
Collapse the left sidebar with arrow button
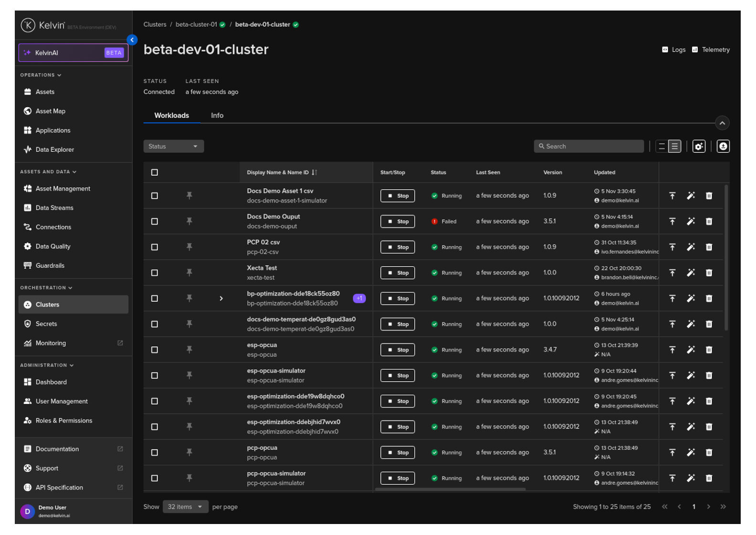(x=132, y=40)
